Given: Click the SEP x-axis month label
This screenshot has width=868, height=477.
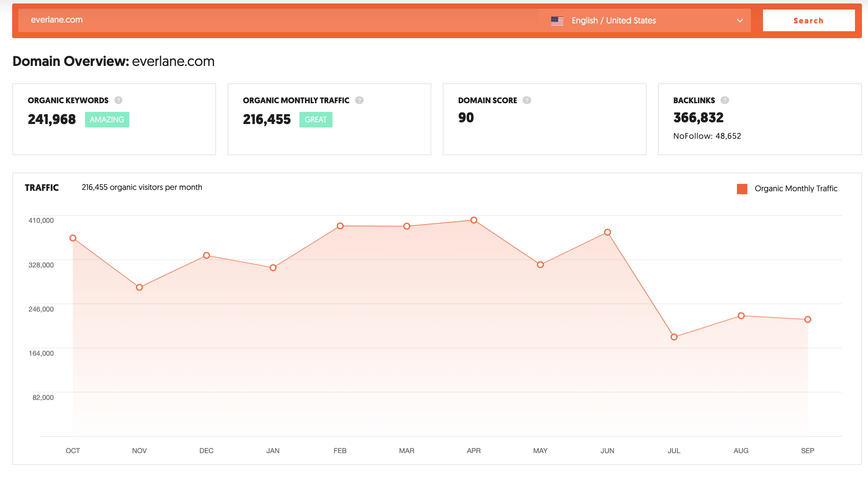Looking at the screenshot, I should [808, 451].
